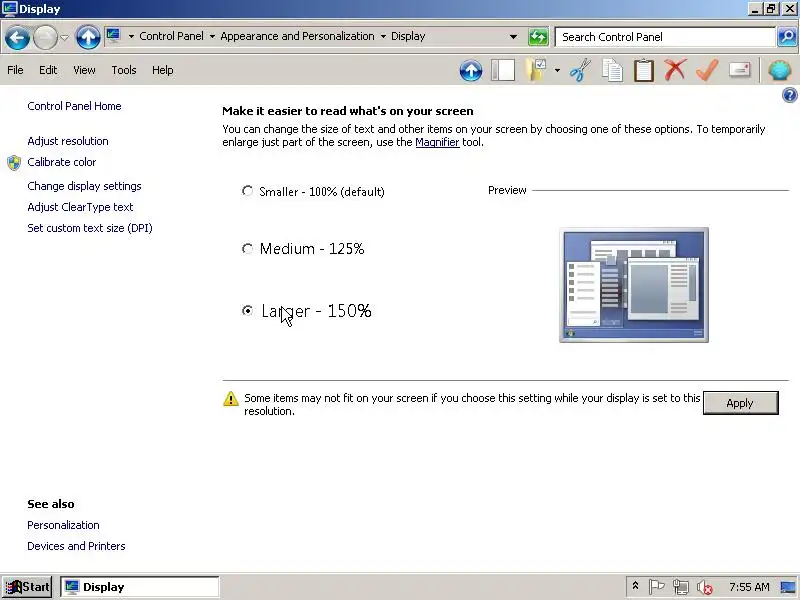Click the clipboard Paste icon
The image size is (800, 600).
point(644,70)
